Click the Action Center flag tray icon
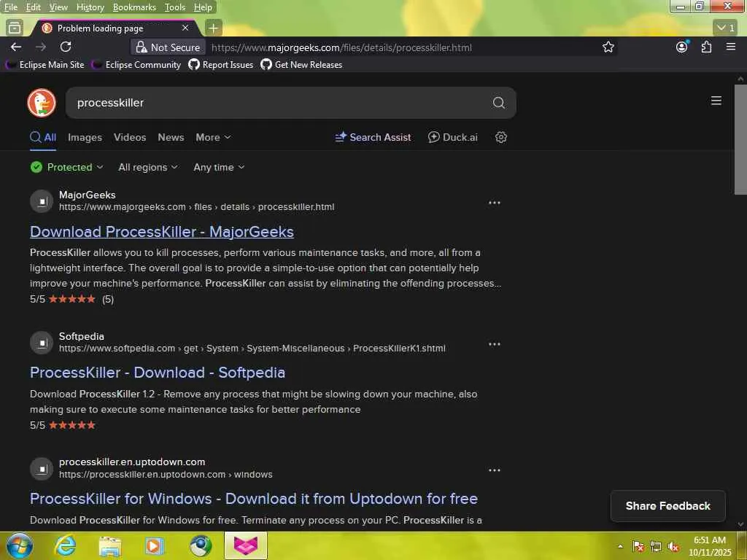 pos(638,547)
